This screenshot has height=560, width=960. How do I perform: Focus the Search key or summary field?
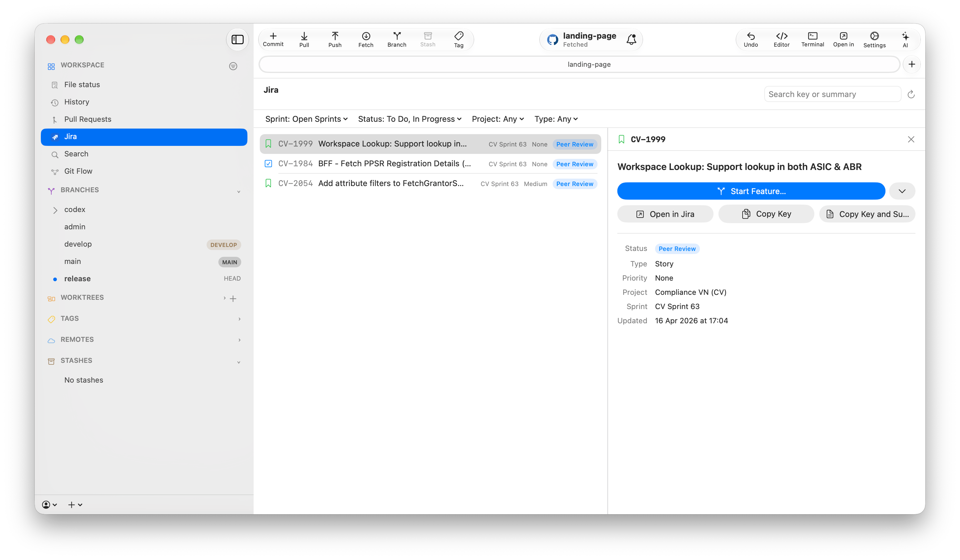(x=832, y=94)
